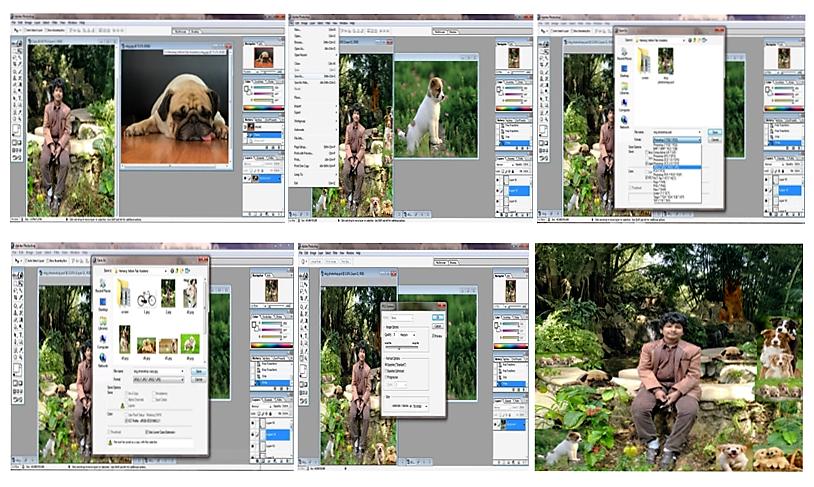Select Progressive radio button in JPEG Options dialog
The width and height of the screenshot is (814, 487).
pyautogui.click(x=386, y=377)
